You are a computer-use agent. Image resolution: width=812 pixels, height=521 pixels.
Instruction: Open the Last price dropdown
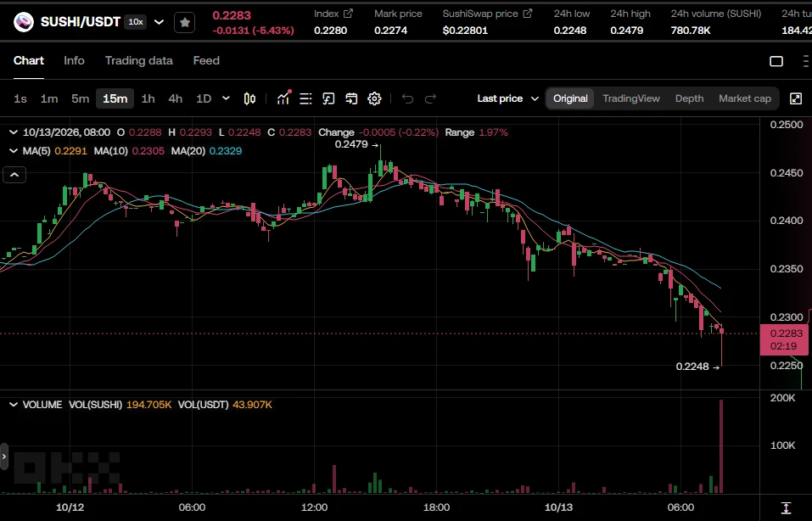tap(507, 98)
